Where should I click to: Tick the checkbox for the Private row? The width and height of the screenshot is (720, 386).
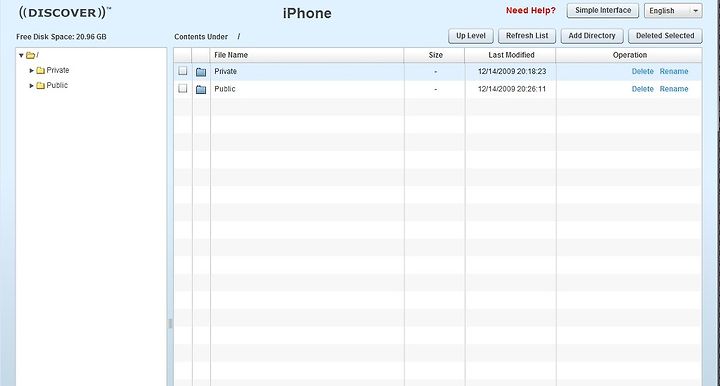183,71
